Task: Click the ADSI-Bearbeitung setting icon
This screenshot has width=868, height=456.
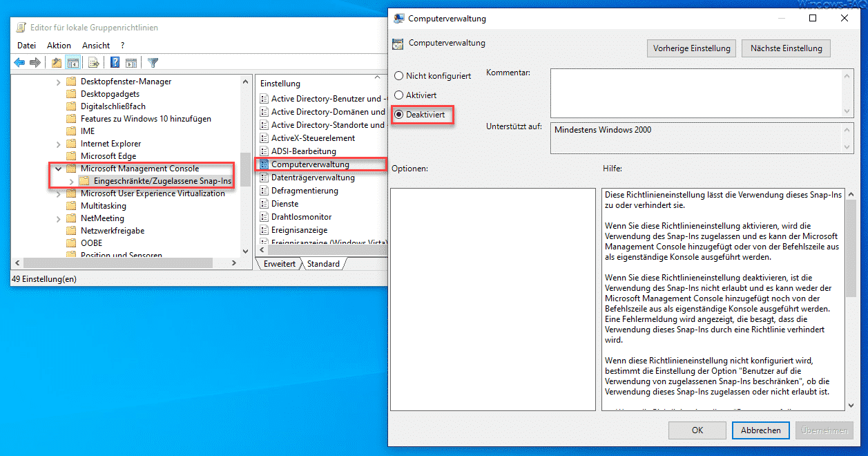Action: pyautogui.click(x=264, y=151)
